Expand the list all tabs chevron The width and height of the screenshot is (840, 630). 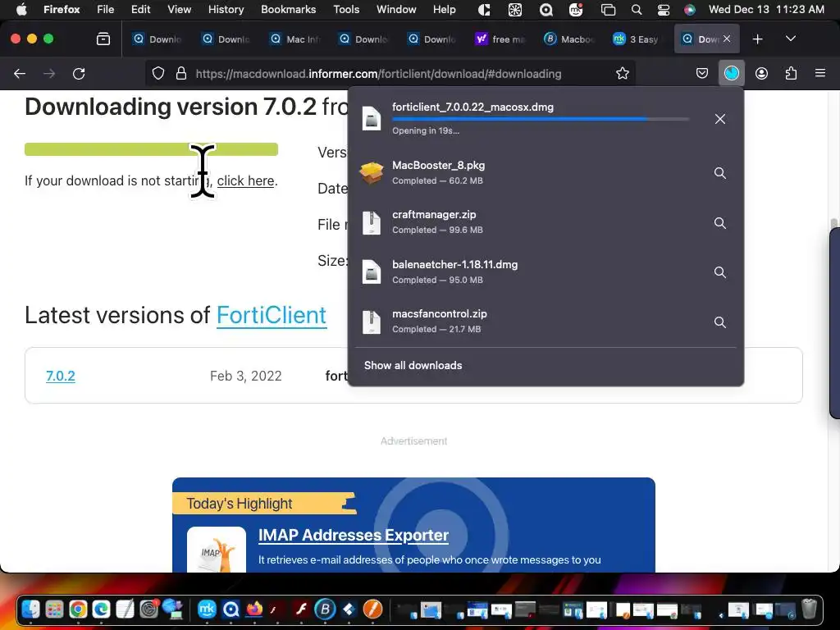790,39
